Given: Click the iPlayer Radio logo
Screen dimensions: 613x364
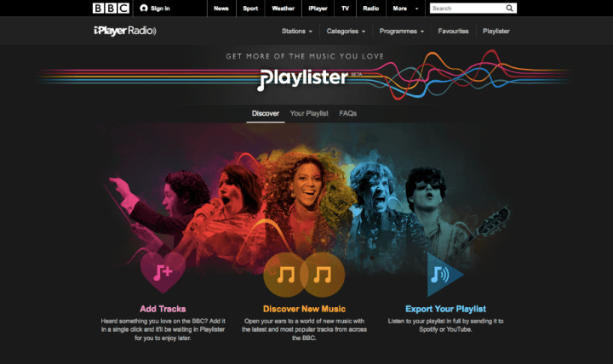Looking at the screenshot, I should (125, 31).
